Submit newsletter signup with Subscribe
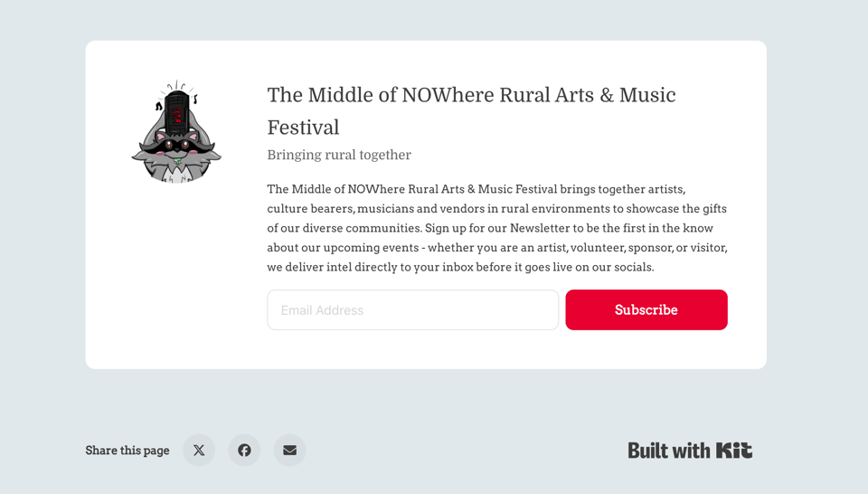This screenshot has width=868, height=494. (646, 309)
